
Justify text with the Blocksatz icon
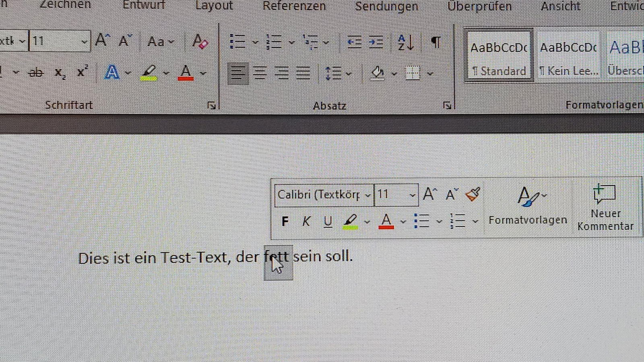[303, 73]
